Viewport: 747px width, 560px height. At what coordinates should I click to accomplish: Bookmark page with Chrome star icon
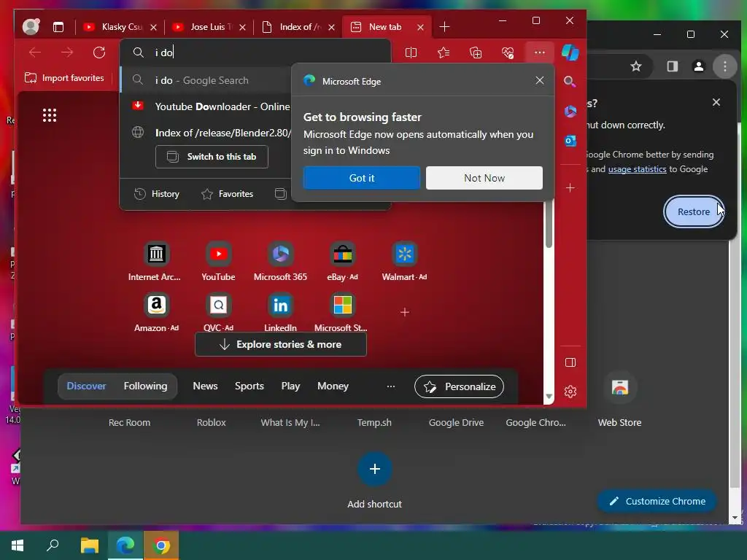click(x=636, y=66)
